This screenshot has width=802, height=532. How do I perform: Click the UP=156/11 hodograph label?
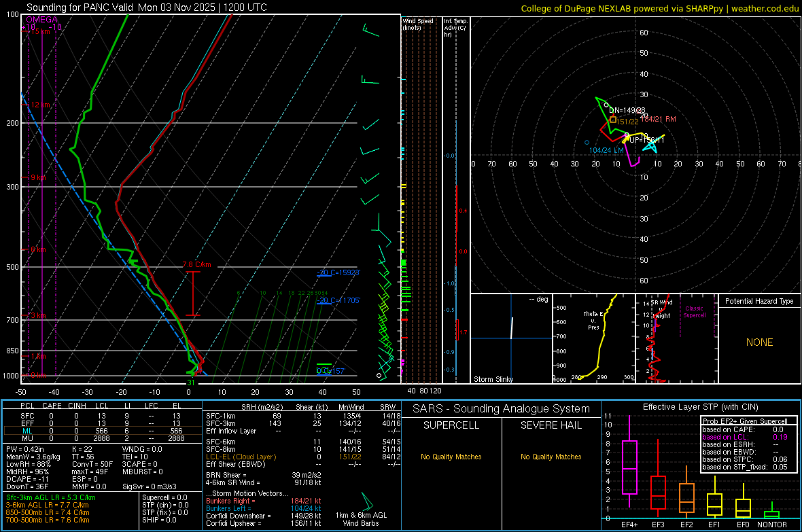coord(647,140)
